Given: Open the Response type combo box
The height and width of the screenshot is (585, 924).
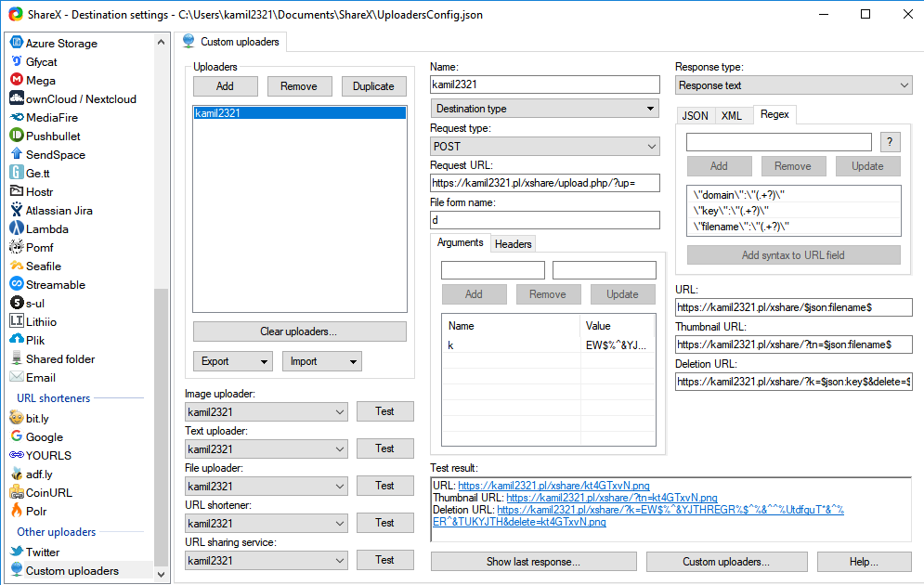Looking at the screenshot, I should pyautogui.click(x=793, y=85).
